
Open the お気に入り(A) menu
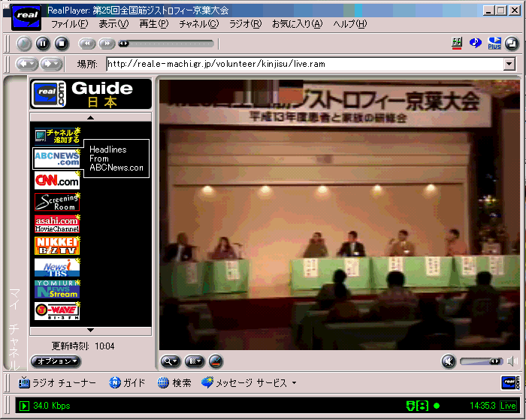point(296,24)
